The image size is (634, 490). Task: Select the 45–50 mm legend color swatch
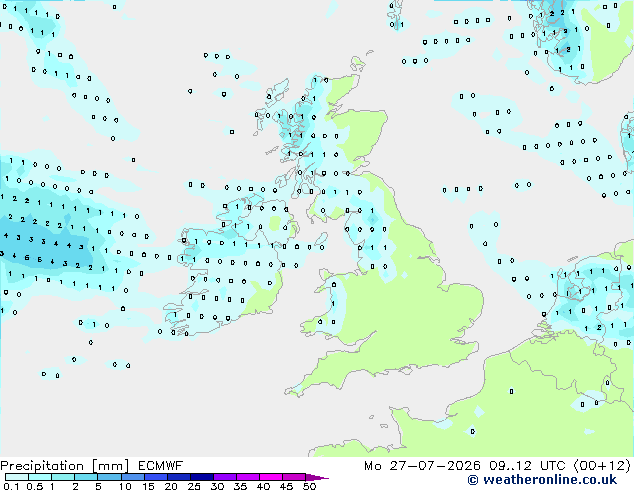294,477
